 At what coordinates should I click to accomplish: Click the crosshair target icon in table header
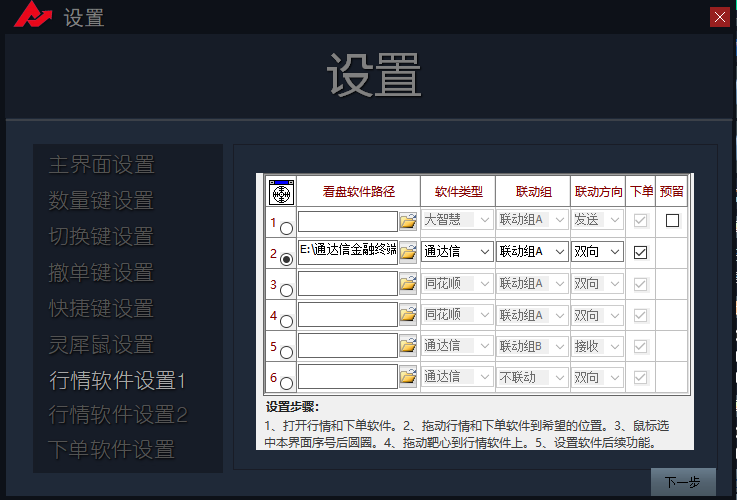(281, 192)
